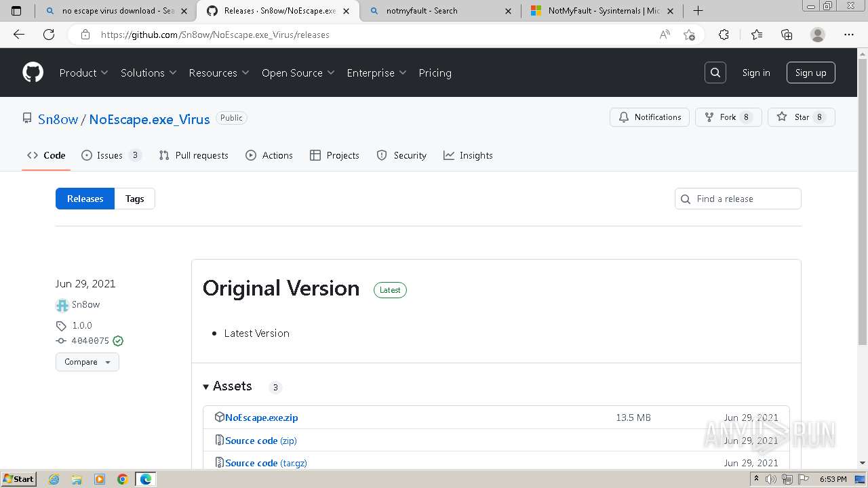The width and height of the screenshot is (868, 488).
Task: Expand the Enterprise dropdown
Action: click(x=376, y=73)
